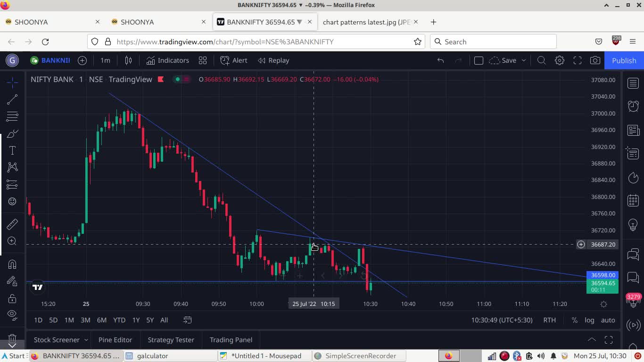644x362 pixels.
Task: Select the crosshair cursor tool
Action: click(12, 82)
